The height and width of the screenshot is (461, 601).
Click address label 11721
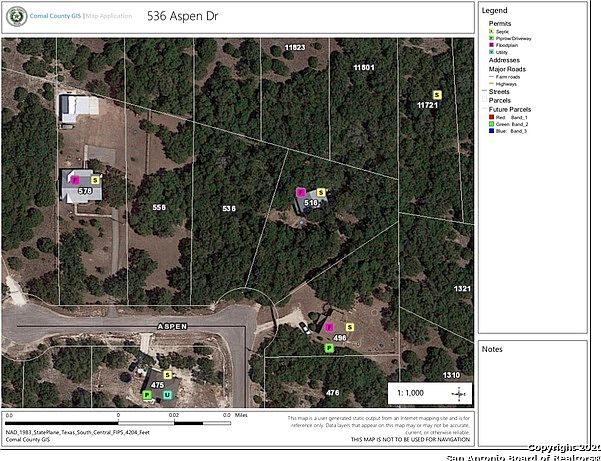(427, 105)
